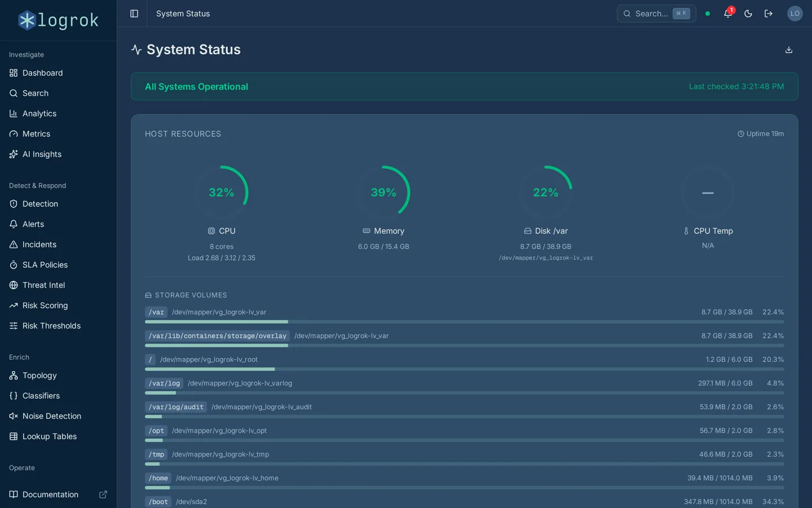Click the System Status pulse icon
Screen dimensions: 812x508
[136, 50]
